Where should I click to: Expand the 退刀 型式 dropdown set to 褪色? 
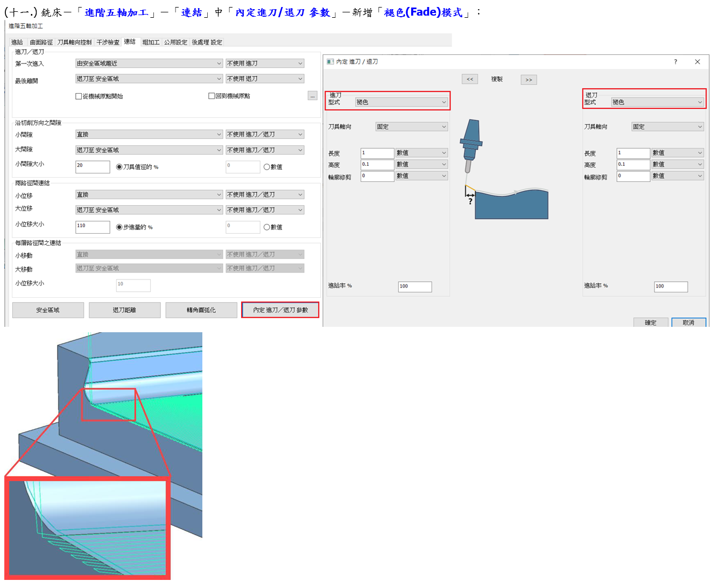click(658, 102)
